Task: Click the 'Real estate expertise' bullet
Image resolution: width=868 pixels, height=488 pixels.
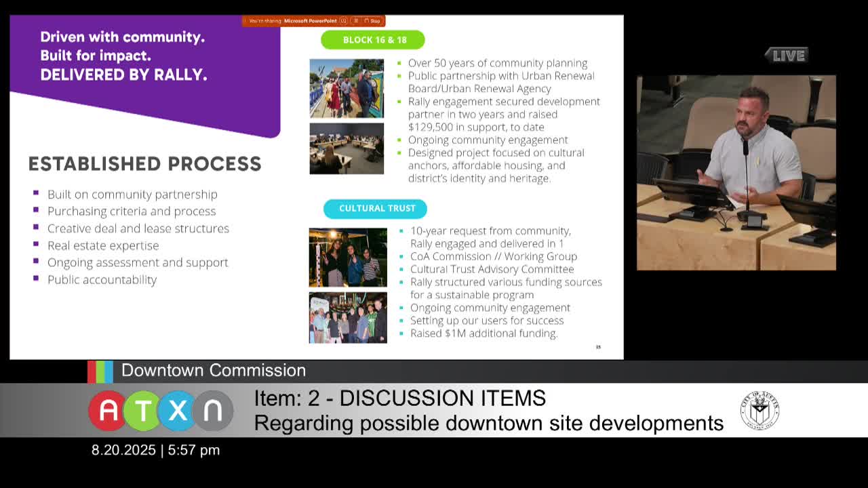Action: pyautogui.click(x=103, y=245)
